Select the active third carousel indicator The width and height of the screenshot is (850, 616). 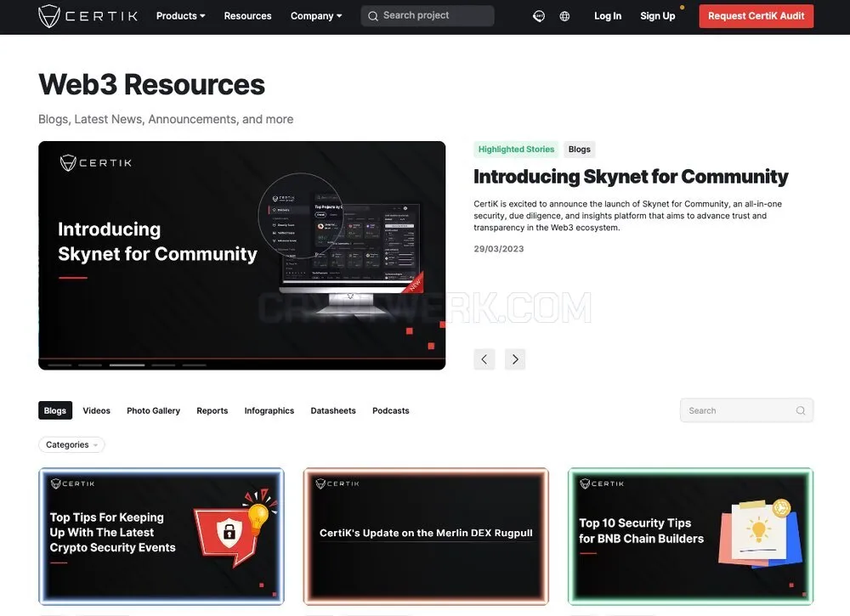(x=127, y=365)
